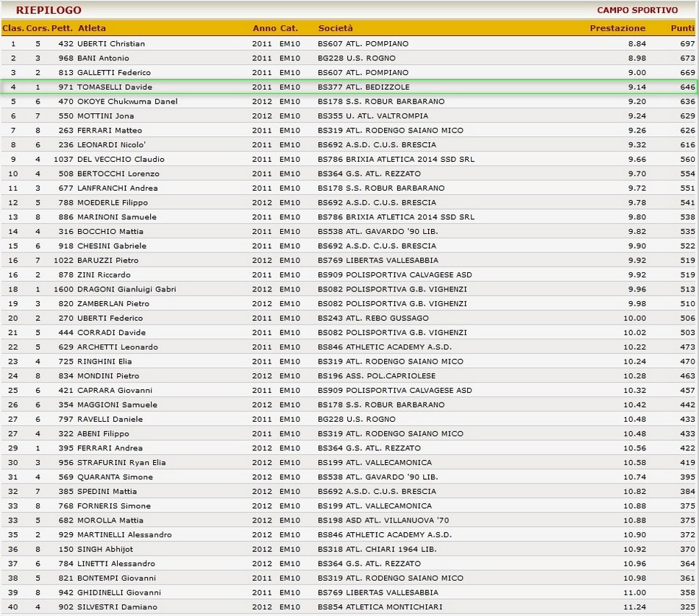Select athlete SILVESTRI Damiano
699x616 pixels.
tap(117, 606)
